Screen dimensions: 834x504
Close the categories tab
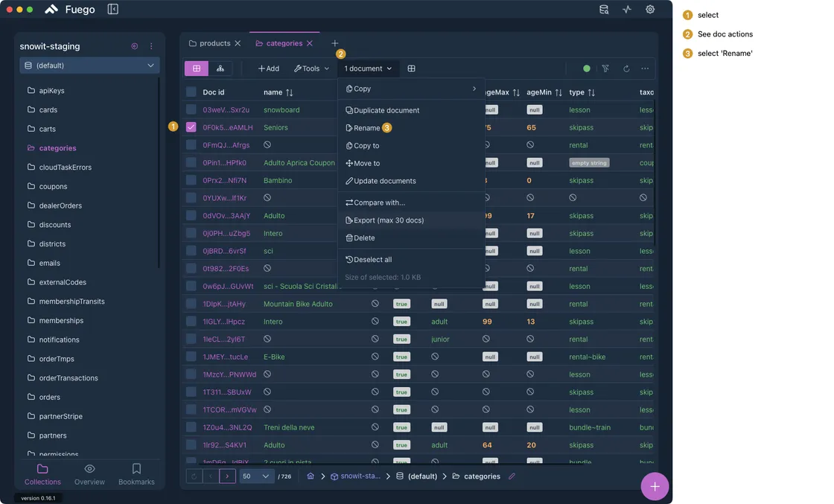tap(310, 43)
